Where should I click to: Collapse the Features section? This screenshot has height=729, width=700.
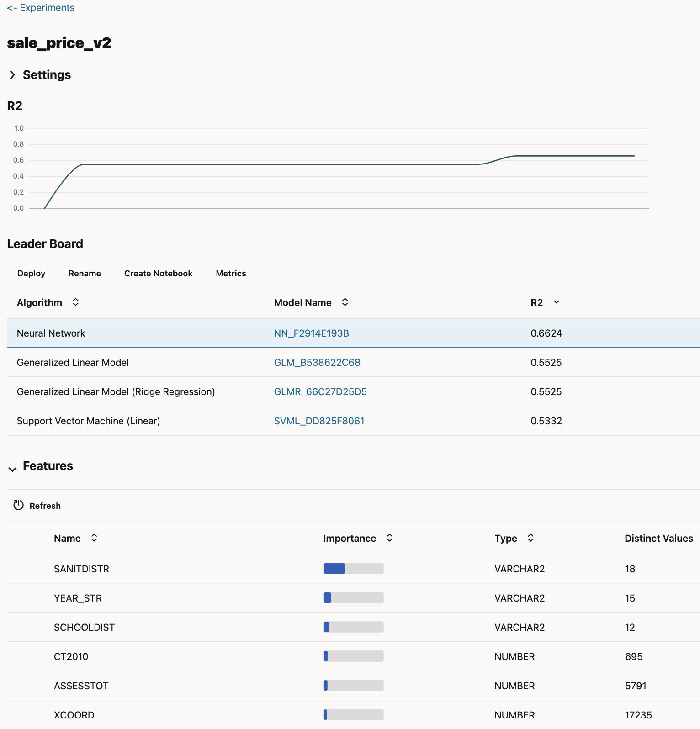[x=12, y=469]
